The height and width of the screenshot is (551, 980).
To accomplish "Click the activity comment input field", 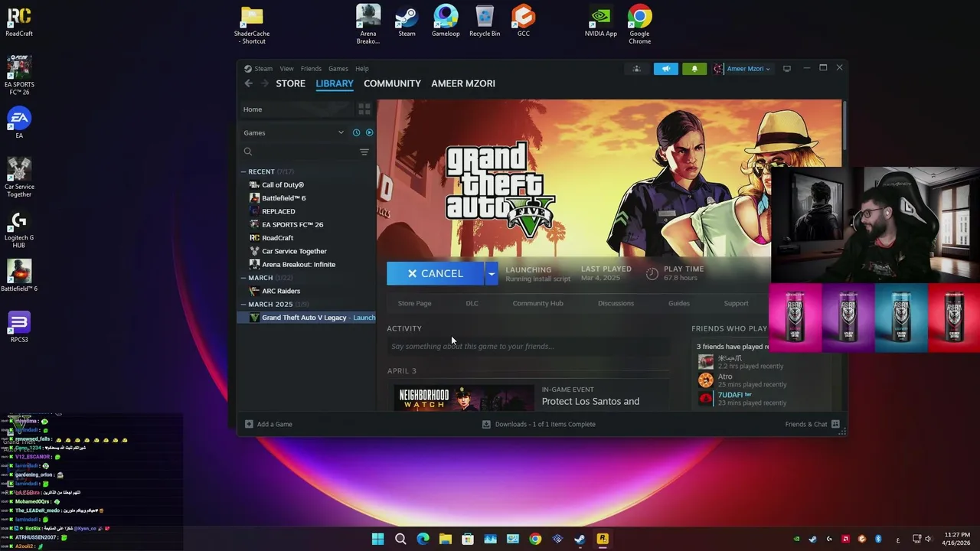I will 528,347.
